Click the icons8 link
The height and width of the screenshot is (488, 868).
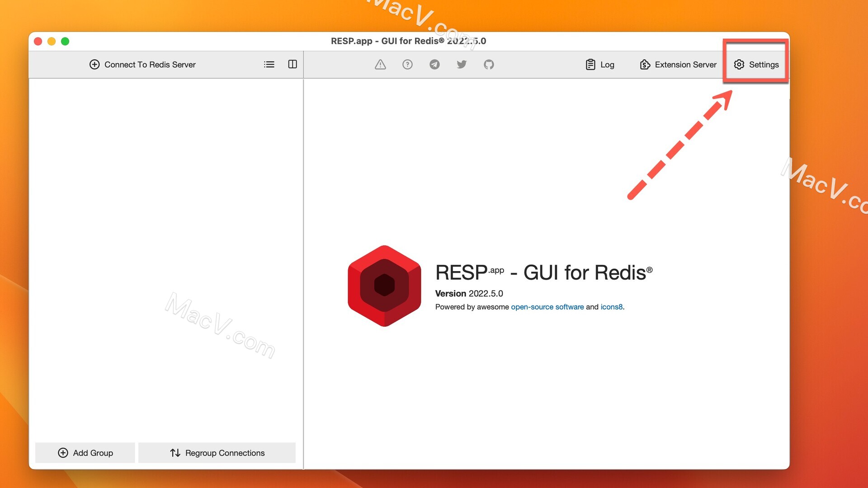pyautogui.click(x=611, y=306)
